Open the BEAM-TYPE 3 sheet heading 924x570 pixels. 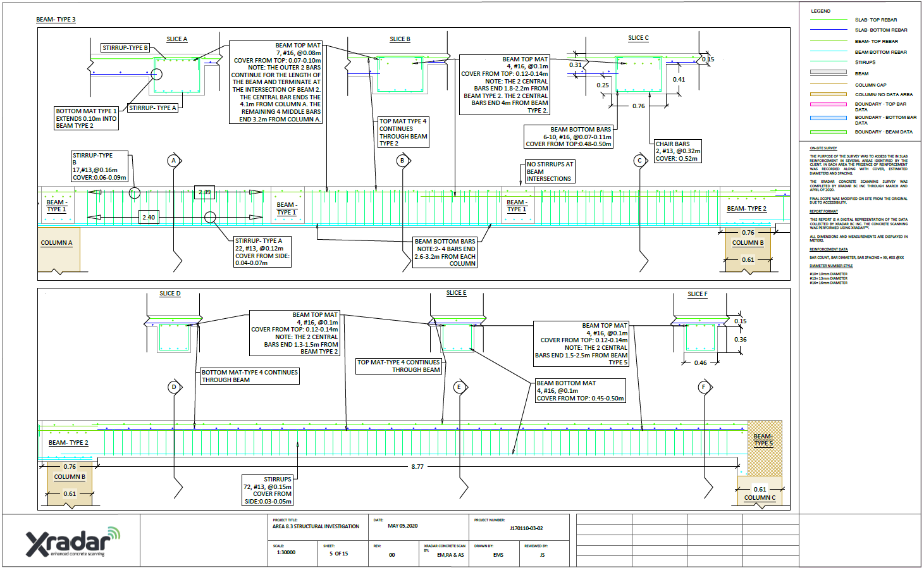coord(57,19)
